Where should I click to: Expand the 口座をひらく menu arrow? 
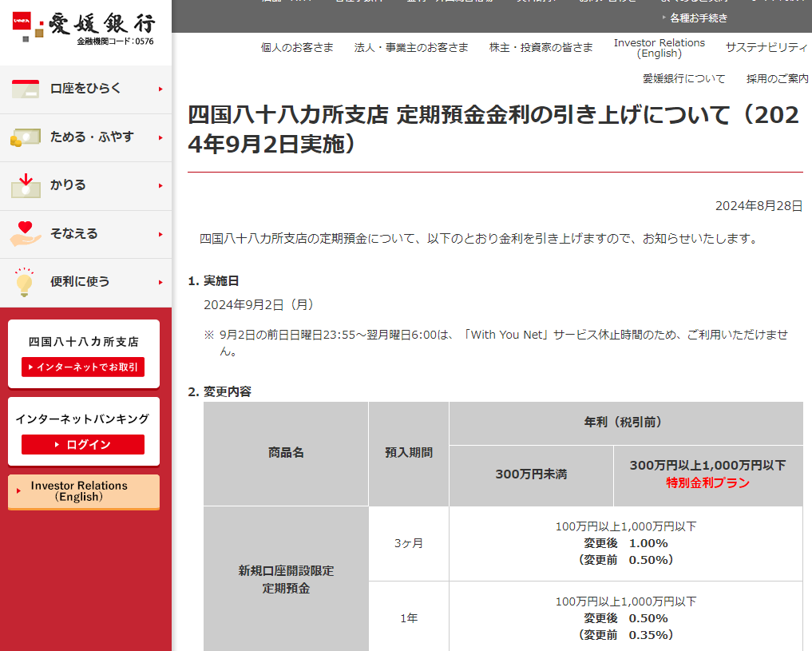click(160, 89)
